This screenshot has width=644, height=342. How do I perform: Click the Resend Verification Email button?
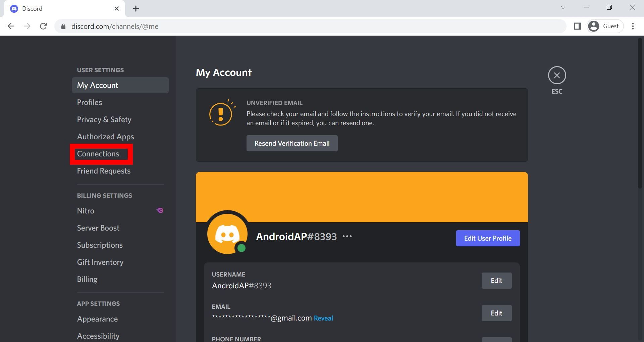(x=291, y=143)
